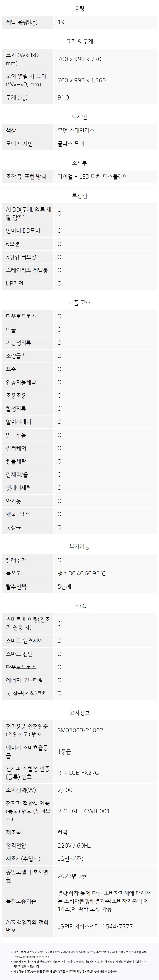159x980 pixels.
Task: Click the 스마트 원격제어 row label
Action: [24, 641]
